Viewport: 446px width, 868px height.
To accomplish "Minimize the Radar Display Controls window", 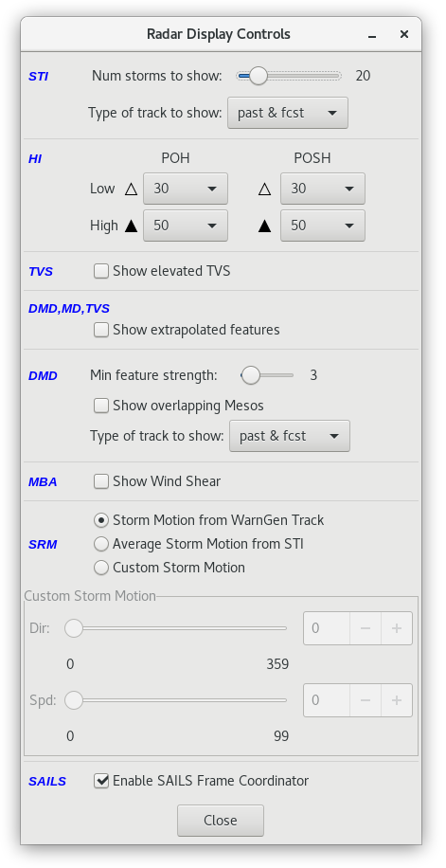I will click(x=372, y=35).
